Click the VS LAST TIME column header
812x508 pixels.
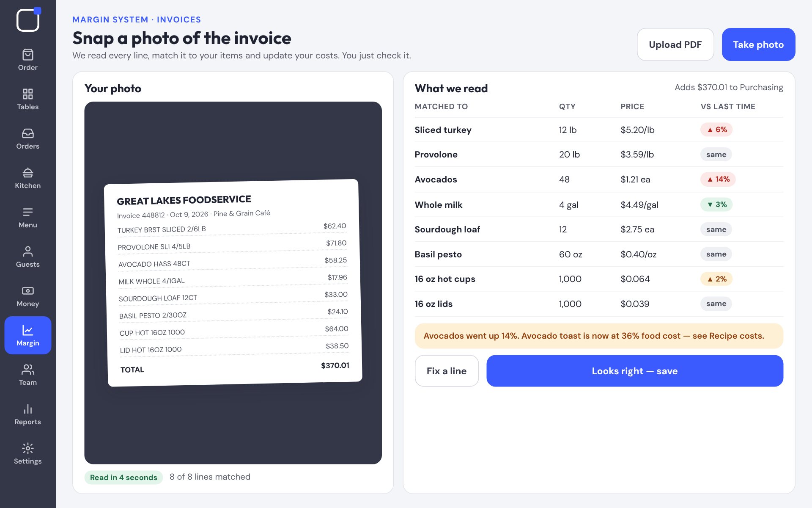(728, 107)
